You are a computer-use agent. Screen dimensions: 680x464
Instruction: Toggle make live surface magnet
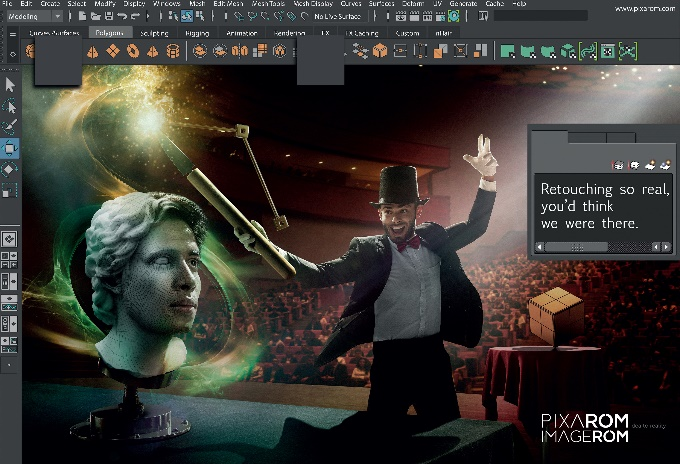coord(304,16)
